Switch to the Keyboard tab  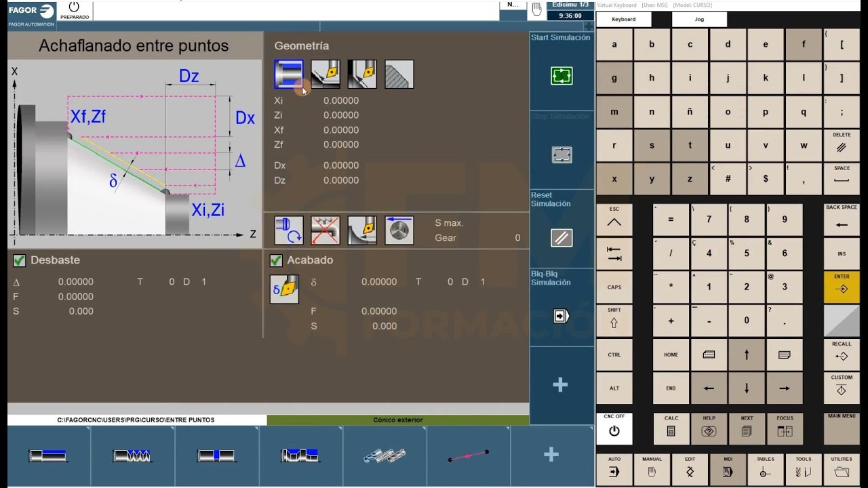tap(624, 20)
